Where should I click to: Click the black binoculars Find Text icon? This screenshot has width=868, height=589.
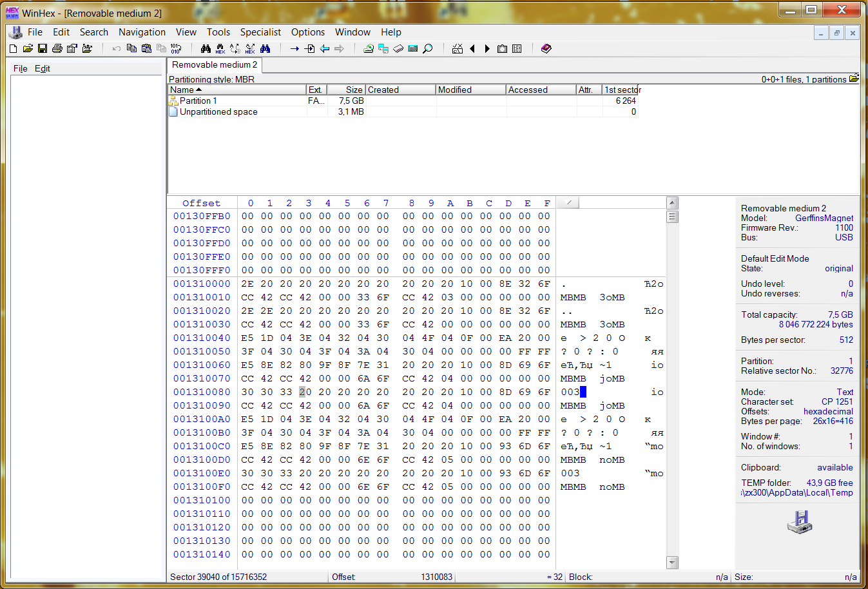tap(206, 48)
